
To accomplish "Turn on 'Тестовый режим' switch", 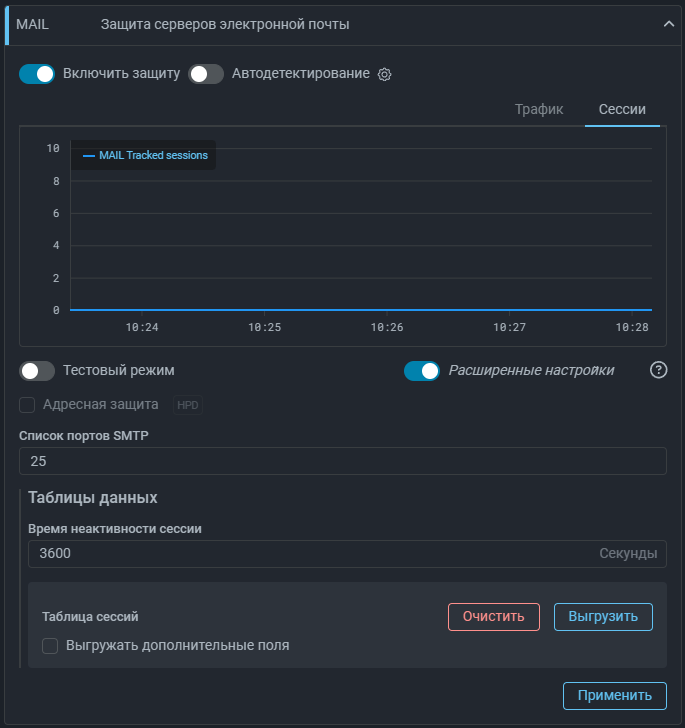I will click(37, 371).
